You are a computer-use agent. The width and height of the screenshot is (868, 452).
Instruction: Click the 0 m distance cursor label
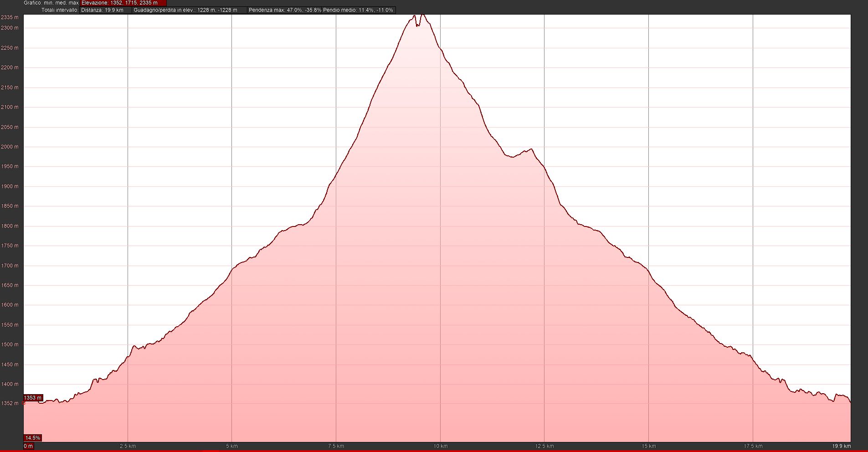pos(28,446)
